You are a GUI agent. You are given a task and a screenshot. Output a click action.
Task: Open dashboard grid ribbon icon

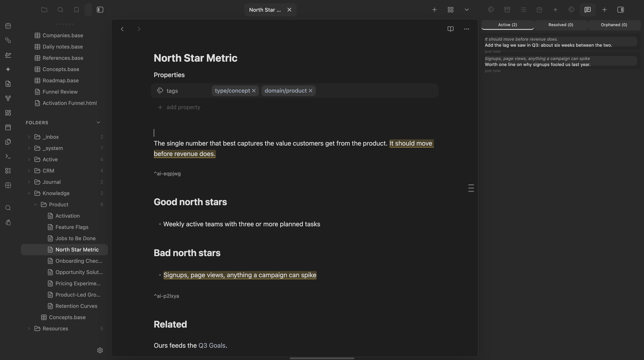coord(8,113)
